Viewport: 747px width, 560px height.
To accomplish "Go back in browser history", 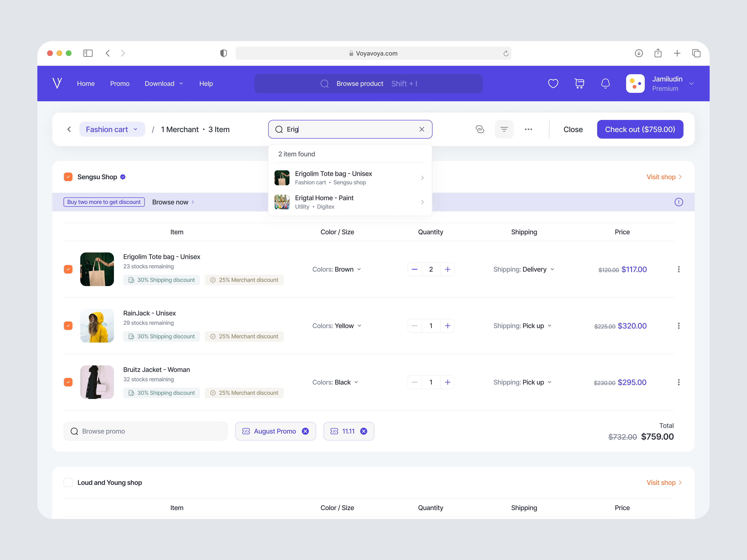I will coord(108,53).
